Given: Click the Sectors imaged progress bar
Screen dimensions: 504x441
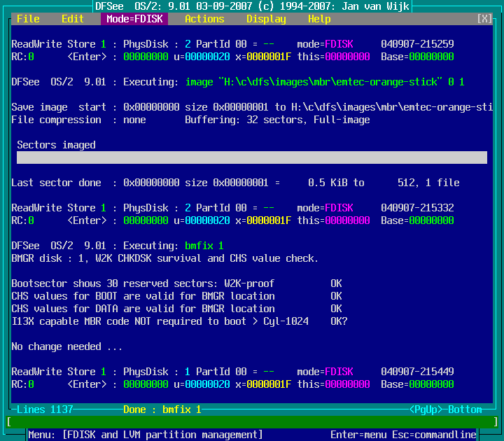Looking at the screenshot, I should (252, 157).
